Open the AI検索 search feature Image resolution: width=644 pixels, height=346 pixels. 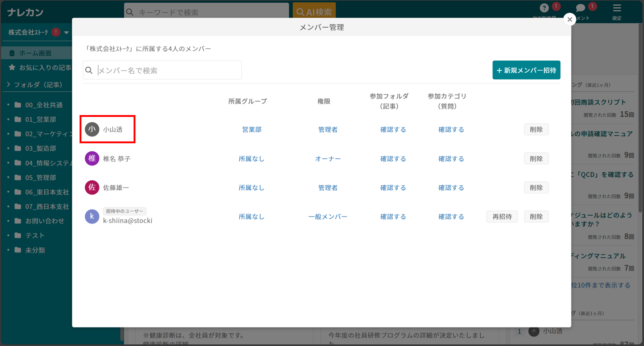(x=314, y=11)
